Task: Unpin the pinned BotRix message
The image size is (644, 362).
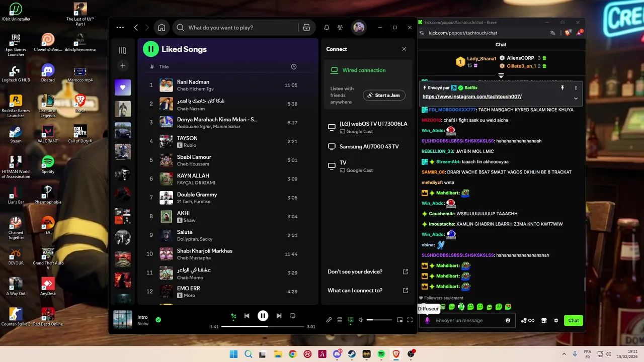Action: coord(562,88)
